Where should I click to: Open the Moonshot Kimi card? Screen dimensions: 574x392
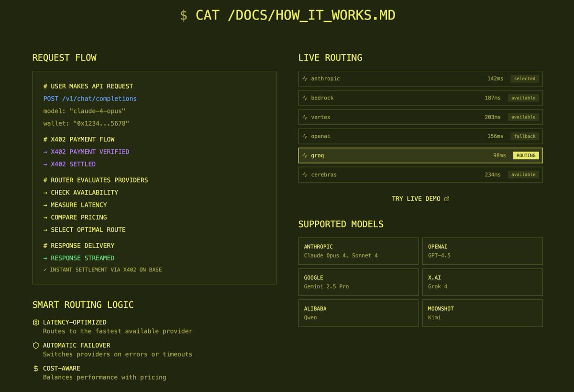[x=483, y=313]
